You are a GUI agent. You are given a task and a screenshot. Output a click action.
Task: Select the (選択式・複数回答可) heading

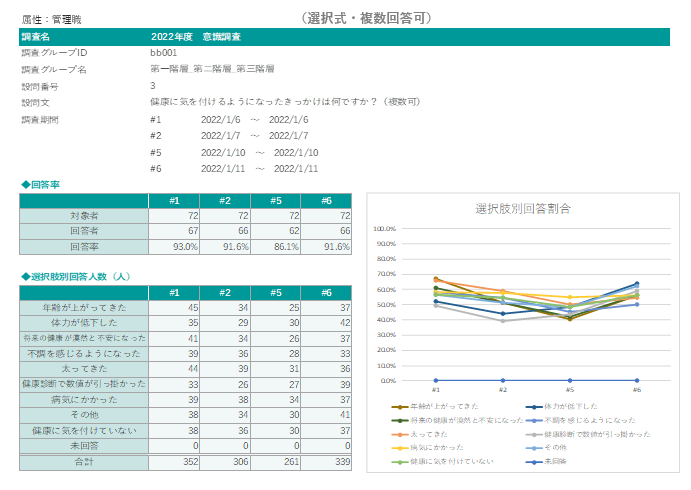[x=367, y=19]
